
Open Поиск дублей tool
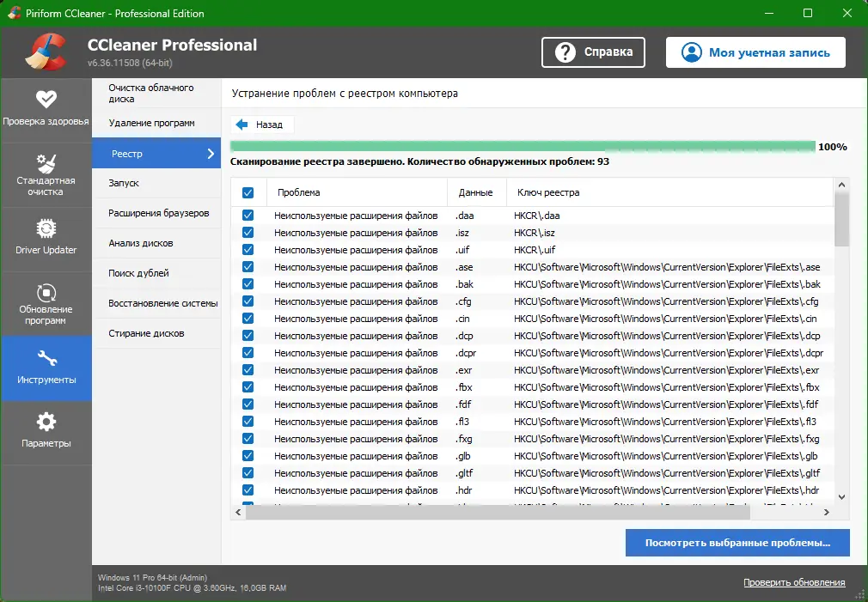click(x=156, y=273)
